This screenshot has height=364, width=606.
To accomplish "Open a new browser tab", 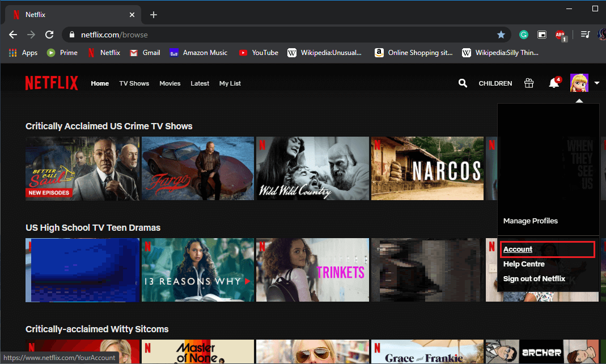I will click(154, 15).
